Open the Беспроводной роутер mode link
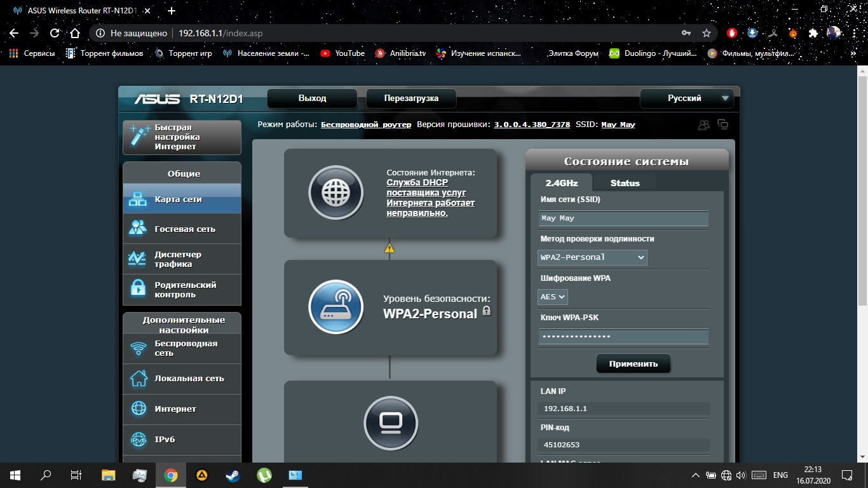Image resolution: width=868 pixels, height=488 pixels. pos(366,125)
